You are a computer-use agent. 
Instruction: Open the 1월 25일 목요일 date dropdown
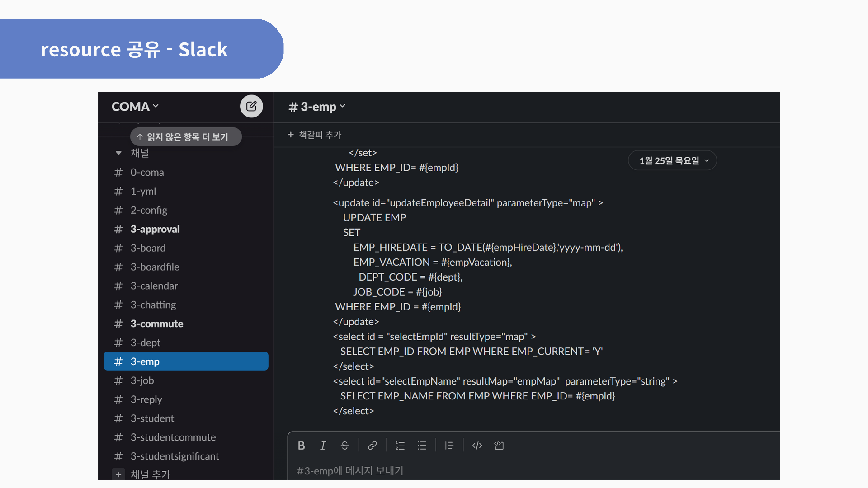[x=672, y=160]
